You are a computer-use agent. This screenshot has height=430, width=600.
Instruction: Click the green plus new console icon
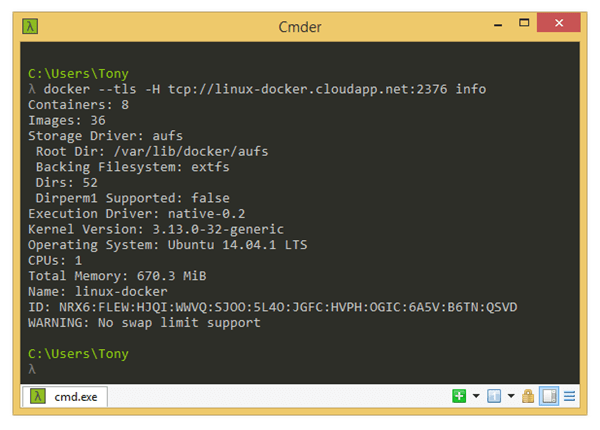coord(459,396)
